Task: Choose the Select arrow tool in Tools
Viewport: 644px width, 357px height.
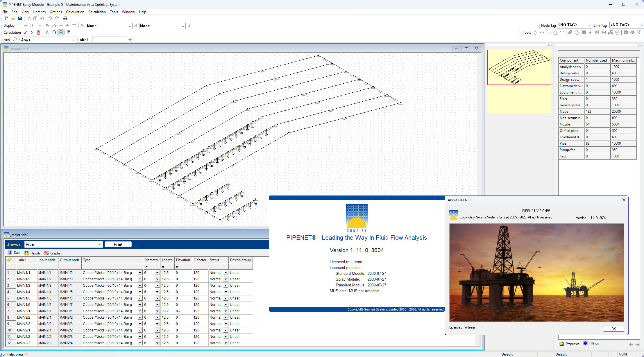Action: 535,33
